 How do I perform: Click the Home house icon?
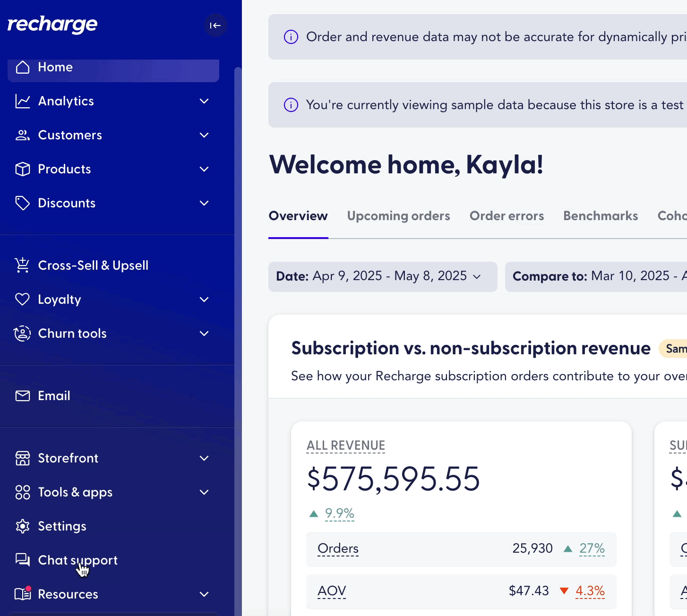point(23,67)
